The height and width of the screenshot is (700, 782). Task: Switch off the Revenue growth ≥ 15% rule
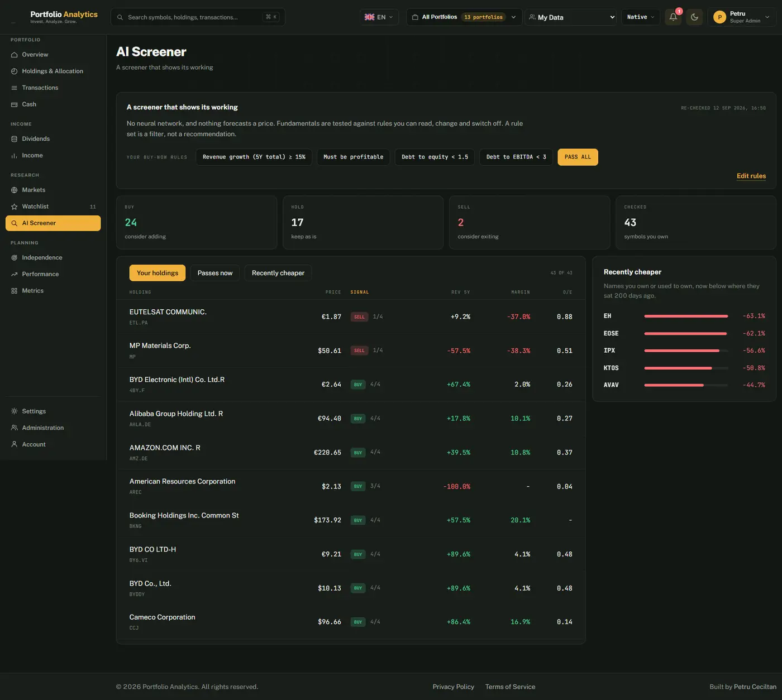[x=254, y=157]
